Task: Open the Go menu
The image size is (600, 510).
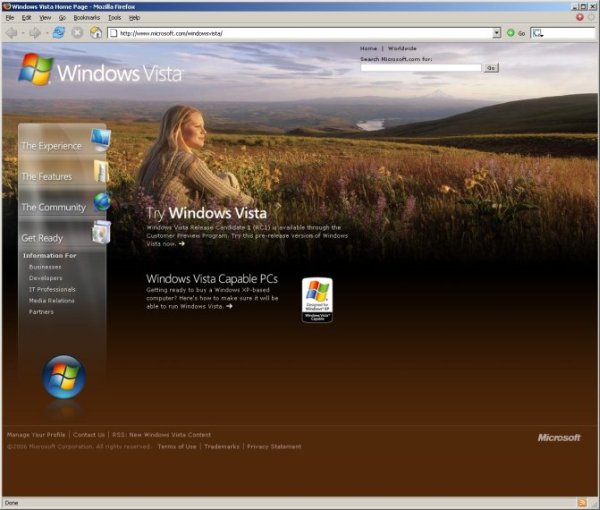Action: (62, 18)
